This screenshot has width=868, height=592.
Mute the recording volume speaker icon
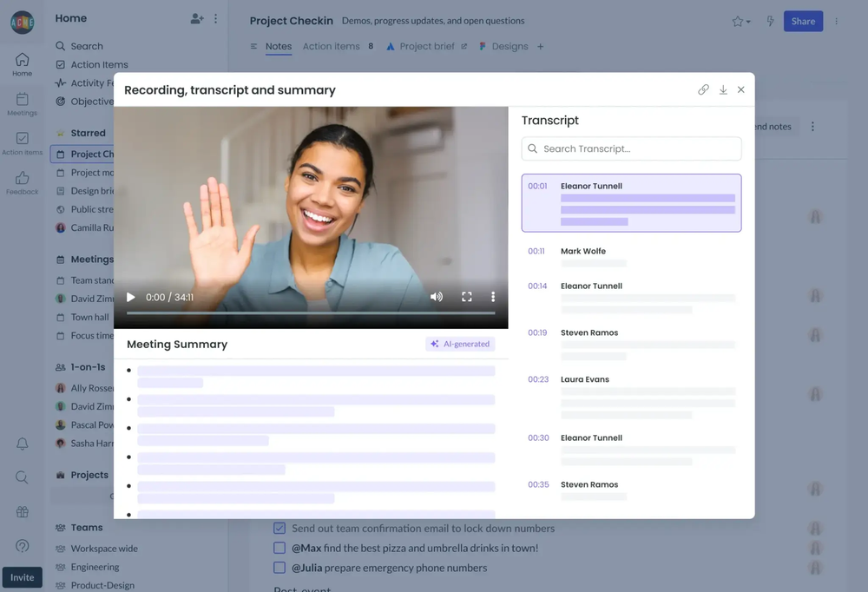click(437, 297)
